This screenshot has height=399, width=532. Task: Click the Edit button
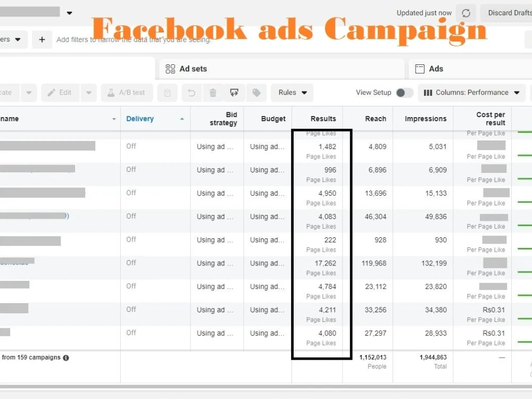click(x=61, y=93)
